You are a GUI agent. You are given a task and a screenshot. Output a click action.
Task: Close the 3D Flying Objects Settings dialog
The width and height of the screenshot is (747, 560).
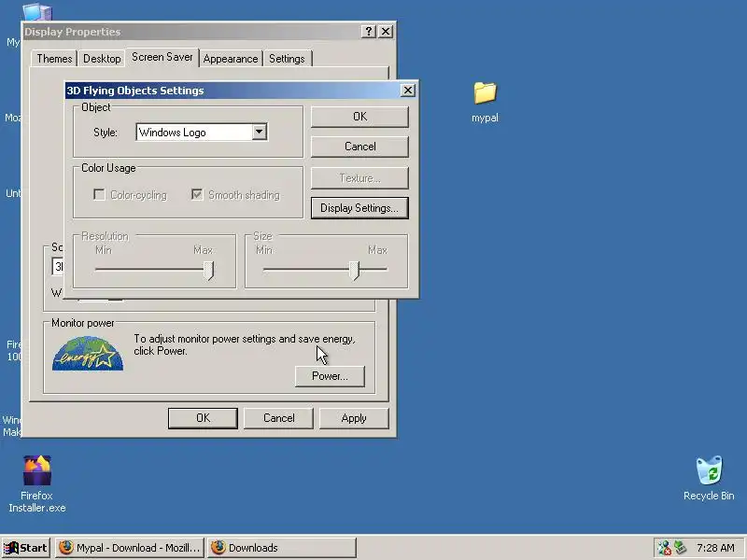(408, 90)
